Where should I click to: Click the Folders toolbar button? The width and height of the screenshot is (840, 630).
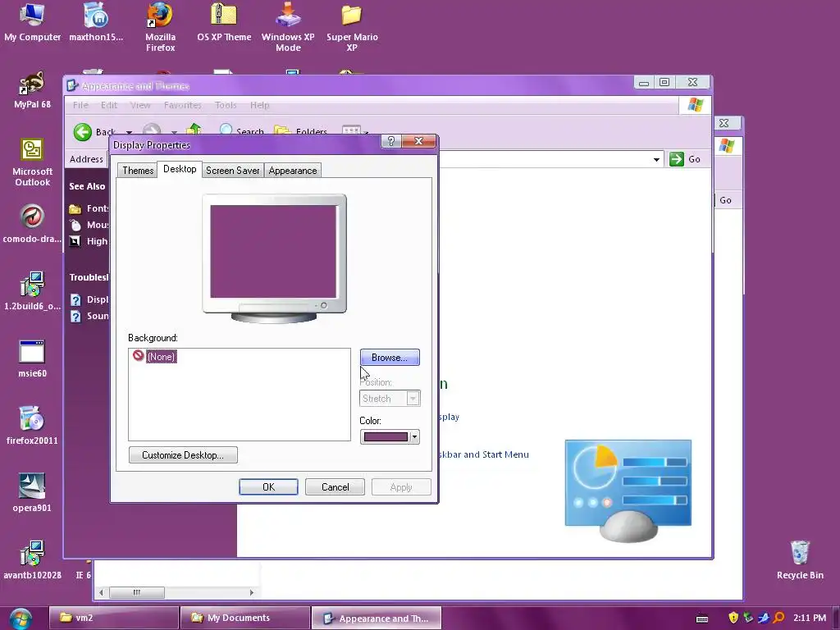click(300, 130)
